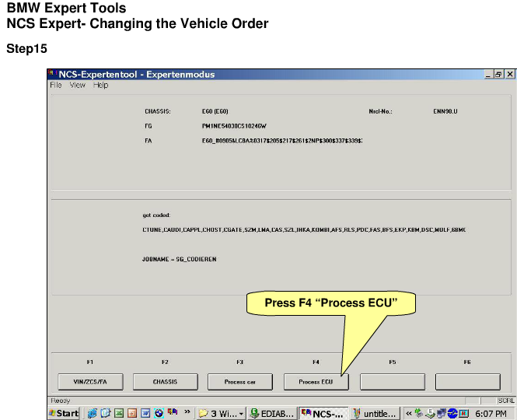Click the network computers tray icon
Viewport: 517px width, 420px height.
441,413
